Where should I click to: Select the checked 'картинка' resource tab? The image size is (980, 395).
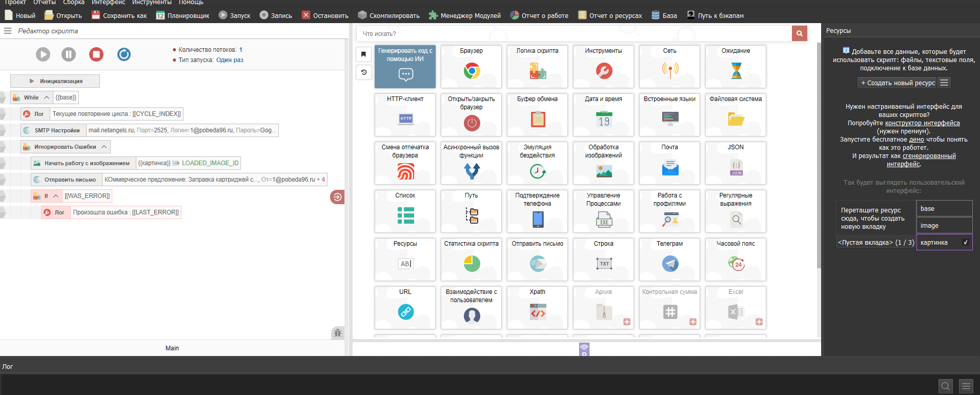point(944,243)
